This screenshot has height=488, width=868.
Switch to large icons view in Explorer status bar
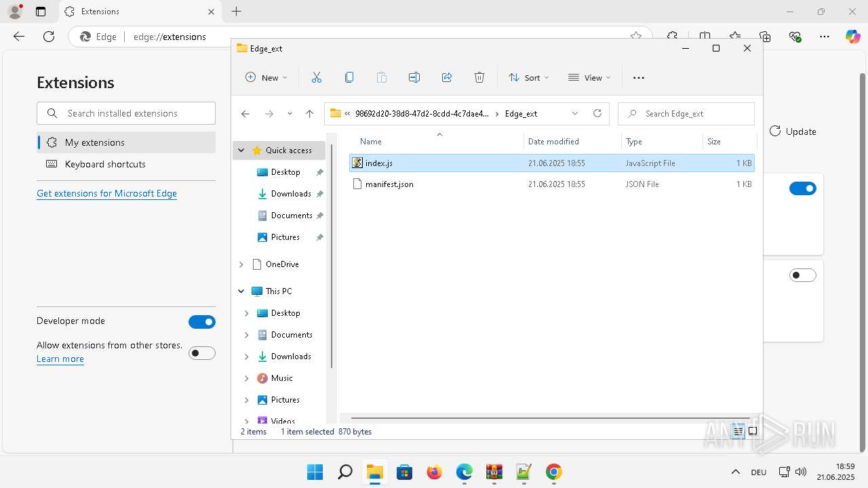753,432
